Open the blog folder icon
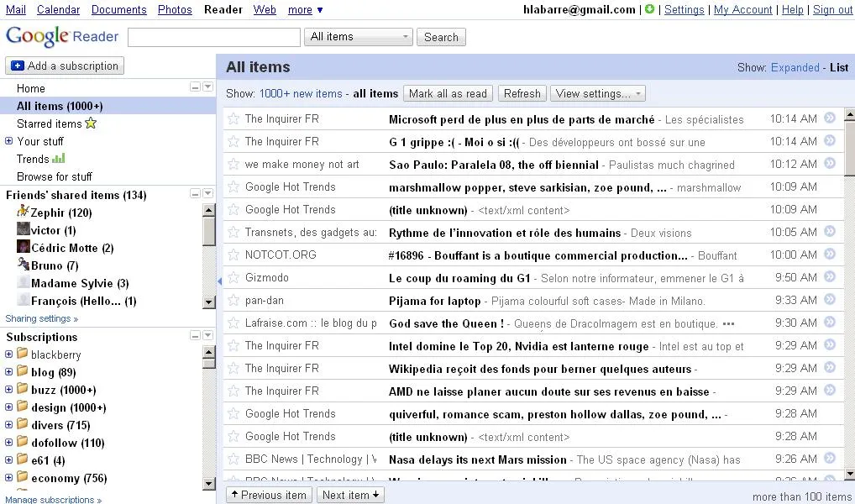The image size is (855, 504). point(23,371)
